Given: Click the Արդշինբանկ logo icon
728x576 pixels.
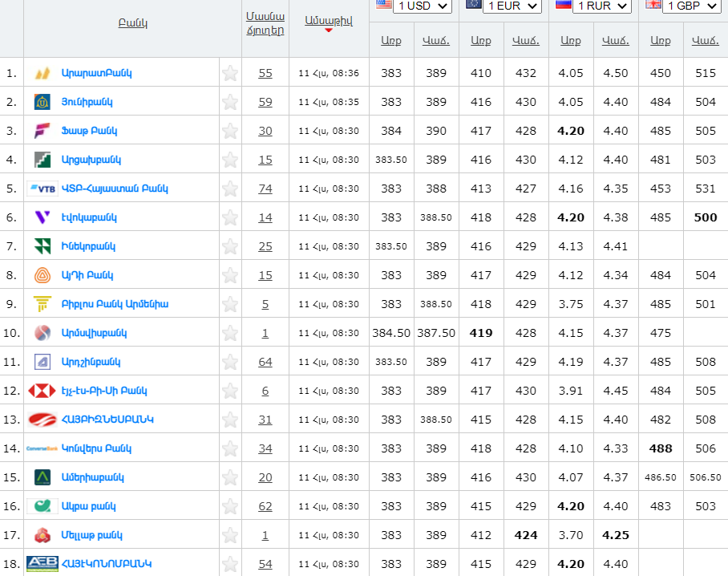Looking at the screenshot, I should 42,362.
